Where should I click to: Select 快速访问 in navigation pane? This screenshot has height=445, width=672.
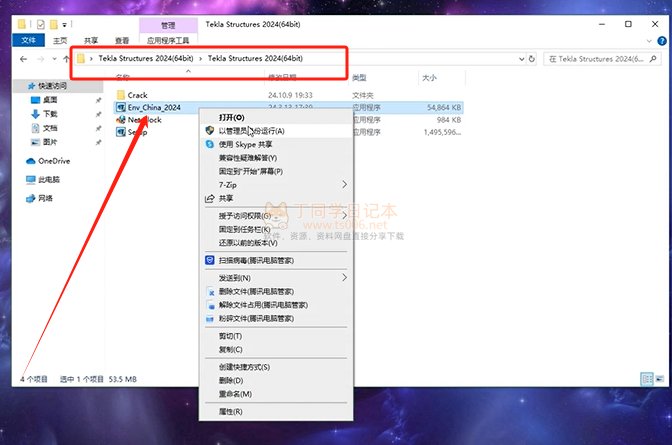[x=52, y=86]
